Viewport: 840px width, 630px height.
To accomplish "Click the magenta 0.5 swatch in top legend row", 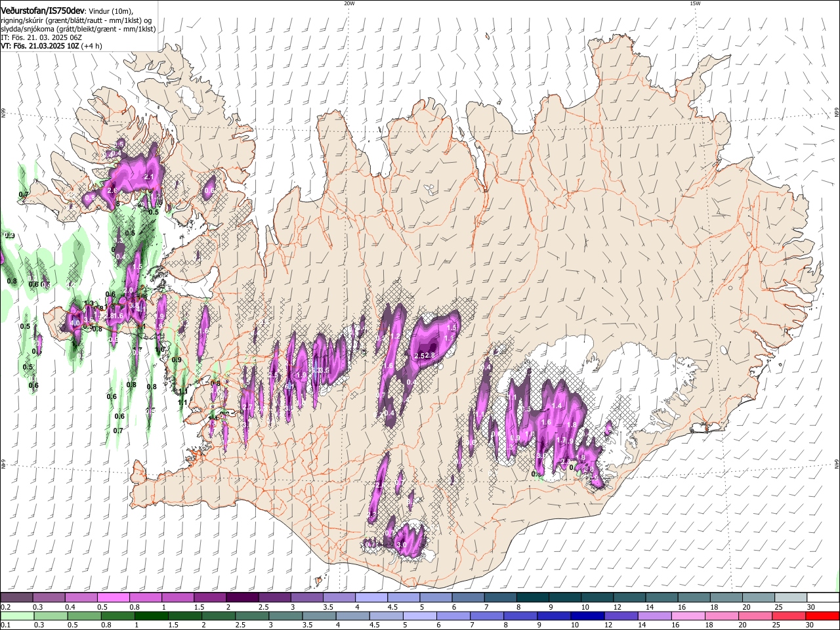I will pyautogui.click(x=114, y=597).
